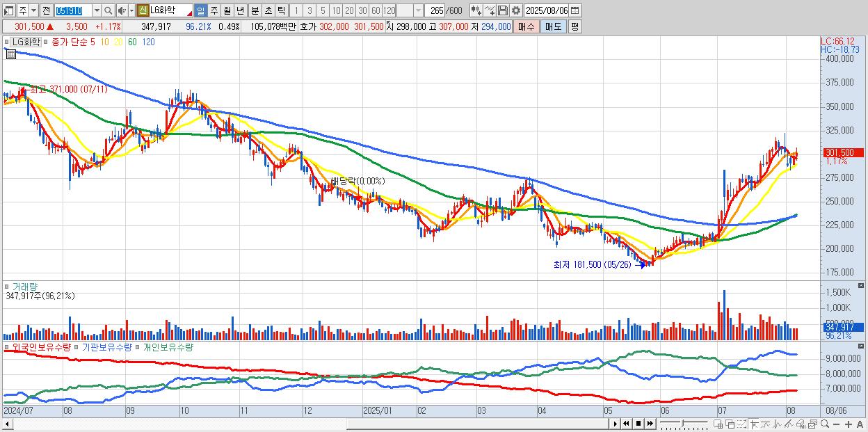Viewport: 868px width, 432px height.
Task: Choose interval 10 button
Action: point(336,11)
